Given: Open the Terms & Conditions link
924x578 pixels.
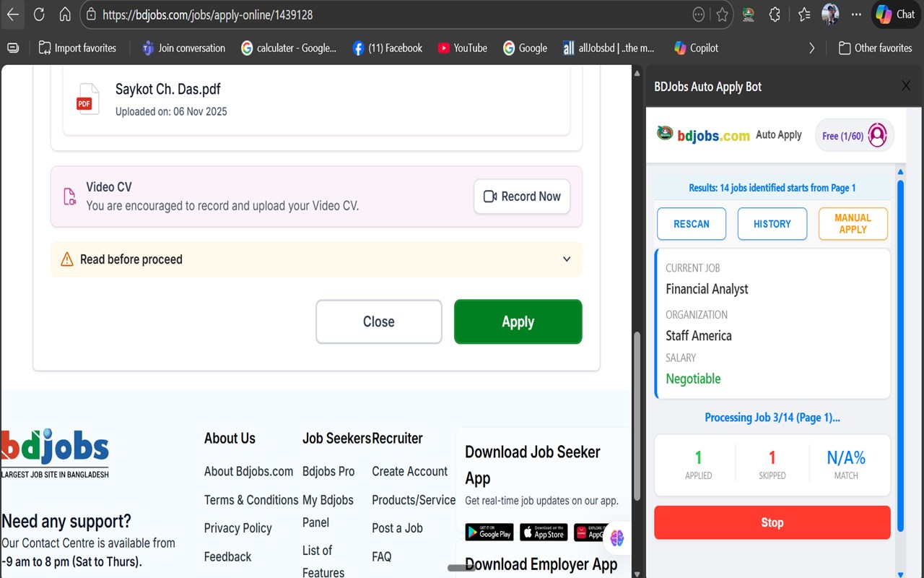Looking at the screenshot, I should (x=251, y=500).
